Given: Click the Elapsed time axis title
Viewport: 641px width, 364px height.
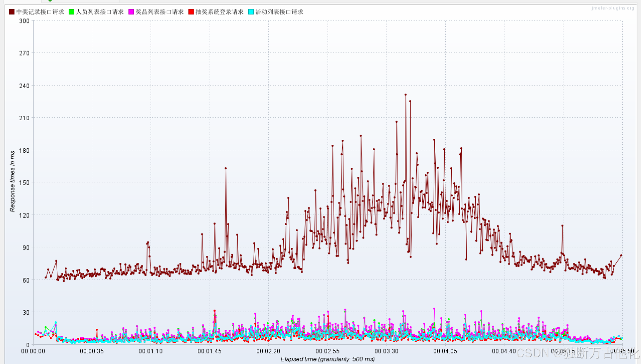Looking at the screenshot, I should click(x=328, y=359).
